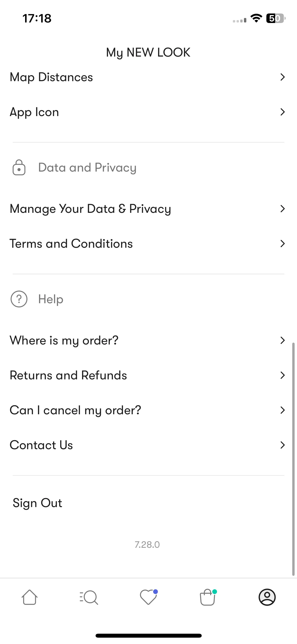Open the Home tab icon

[29, 597]
